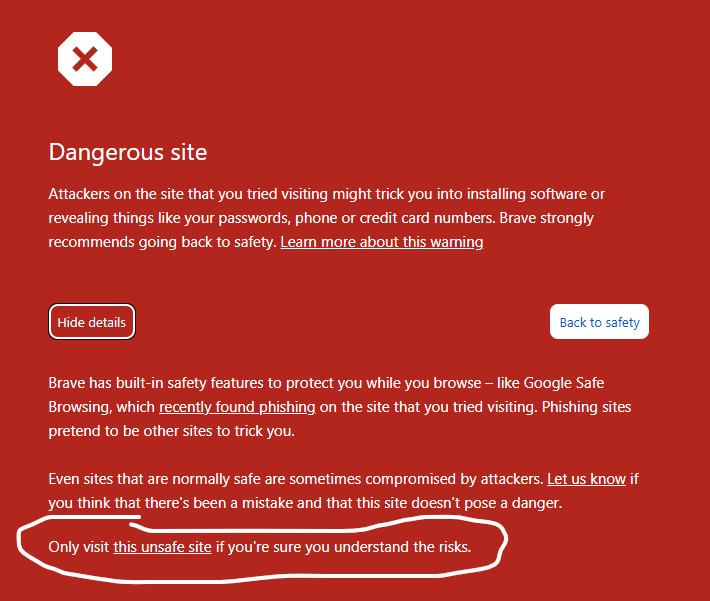Click the 'Dangerous site' heading
The height and width of the screenshot is (601, 710).
click(128, 152)
